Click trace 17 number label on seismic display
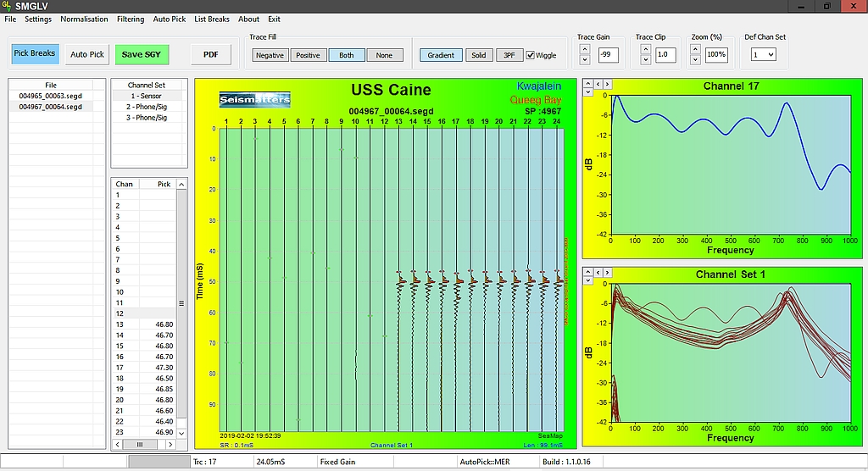The image size is (868, 471). coord(455,121)
